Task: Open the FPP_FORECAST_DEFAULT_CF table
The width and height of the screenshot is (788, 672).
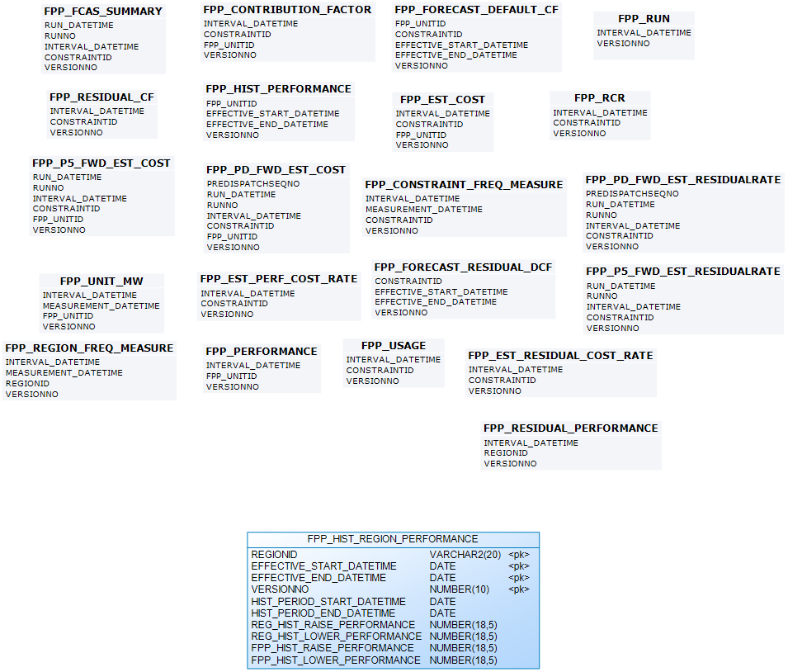Action: coord(476,9)
